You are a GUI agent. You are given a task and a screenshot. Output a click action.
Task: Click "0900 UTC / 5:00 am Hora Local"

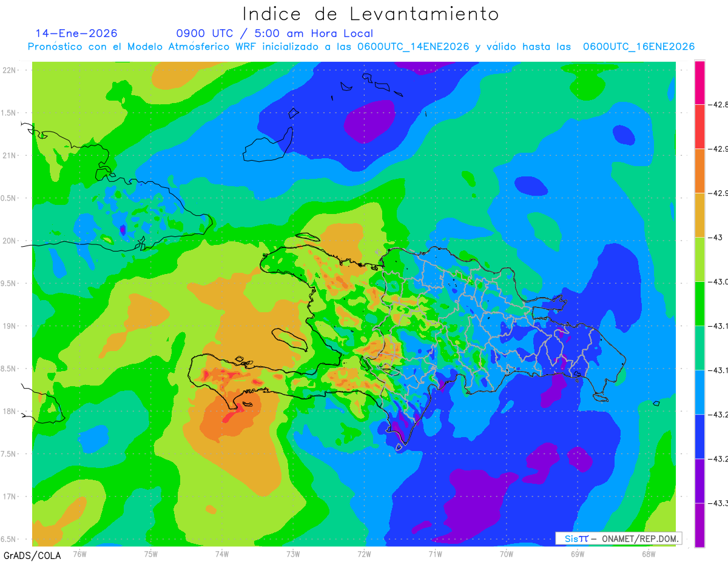pos(275,33)
